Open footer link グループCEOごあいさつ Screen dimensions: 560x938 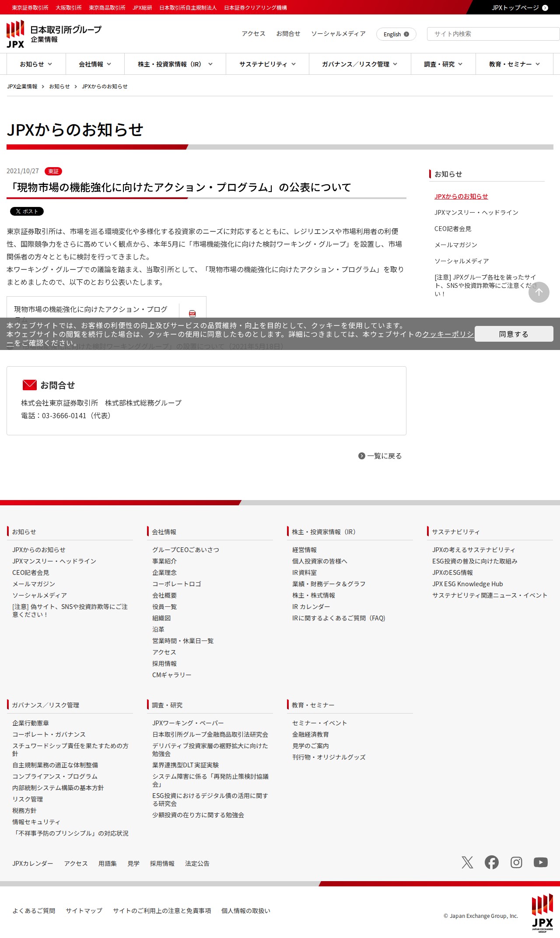pos(186,550)
